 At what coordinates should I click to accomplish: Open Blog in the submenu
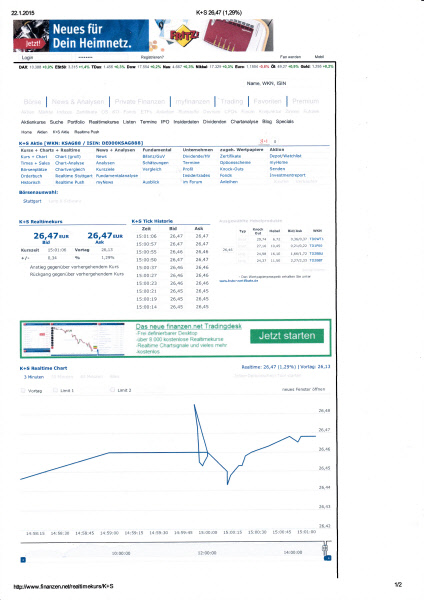(267, 121)
